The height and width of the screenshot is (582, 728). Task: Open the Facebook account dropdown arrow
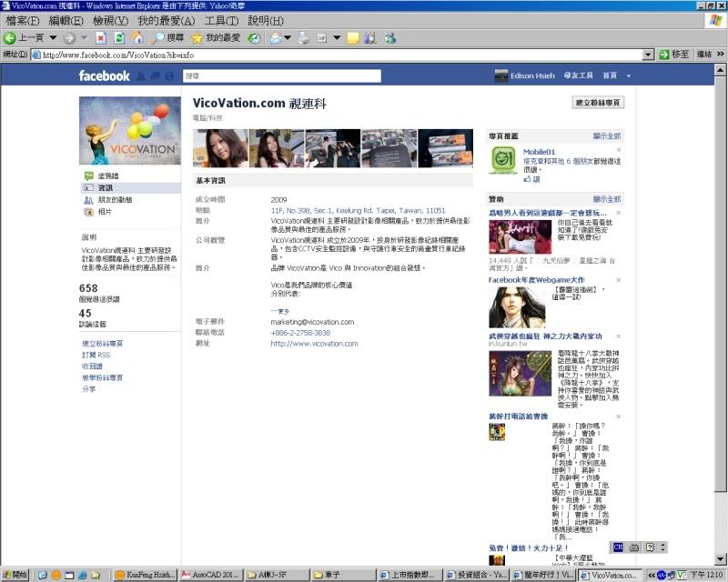(629, 76)
